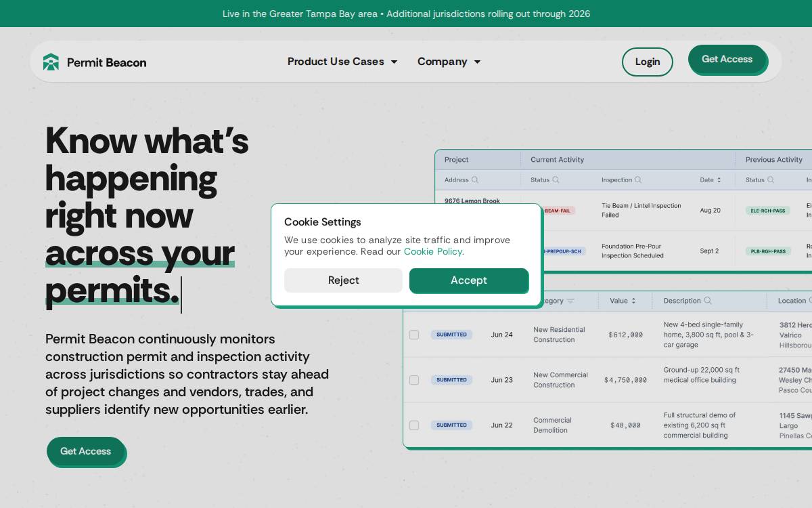
Task: Click Commercial Demolition category cell
Action: [x=552, y=425]
